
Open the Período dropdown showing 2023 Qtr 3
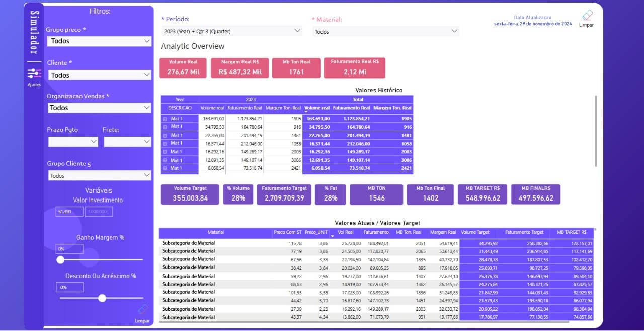(231, 31)
